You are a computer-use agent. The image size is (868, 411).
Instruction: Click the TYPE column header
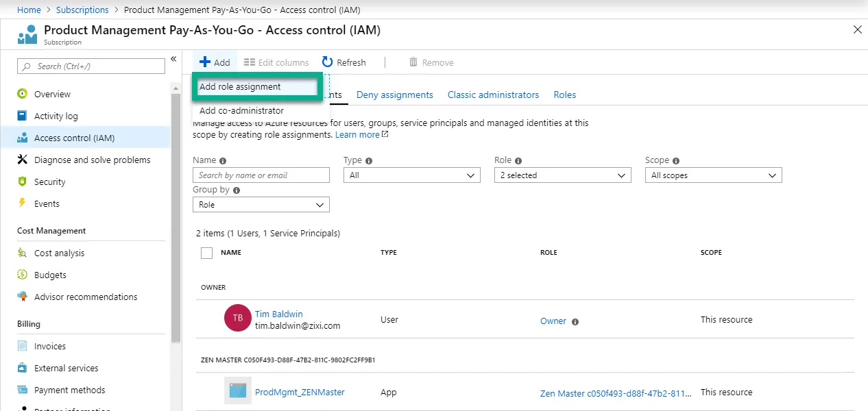tap(389, 253)
